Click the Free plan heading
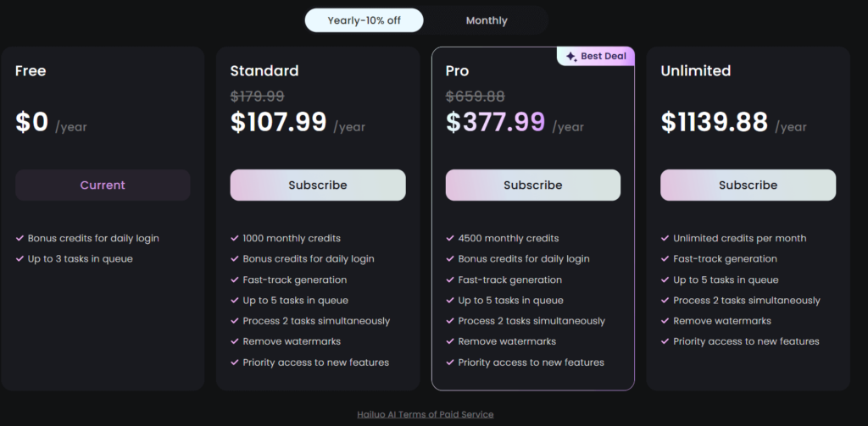Screen dimensions: 868x426 (x=31, y=71)
